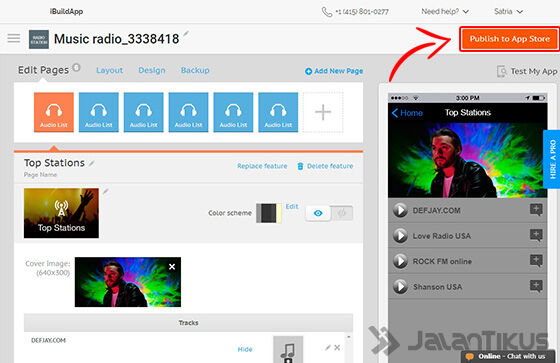
Task: Click Publish to App Store button
Action: click(510, 39)
